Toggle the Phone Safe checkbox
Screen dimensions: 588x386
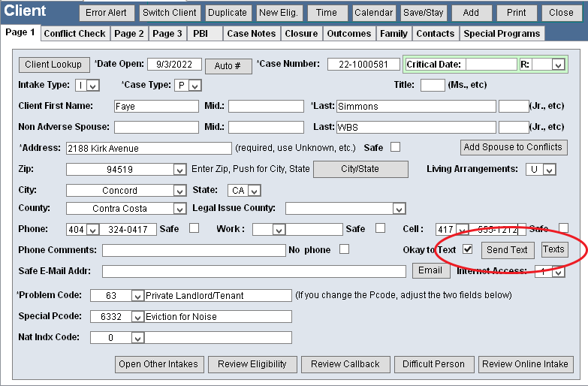pos(194,228)
